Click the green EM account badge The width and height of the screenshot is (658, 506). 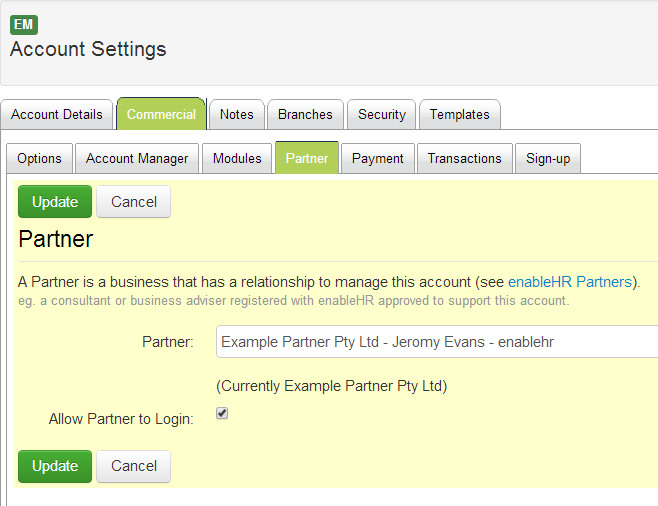click(x=24, y=25)
